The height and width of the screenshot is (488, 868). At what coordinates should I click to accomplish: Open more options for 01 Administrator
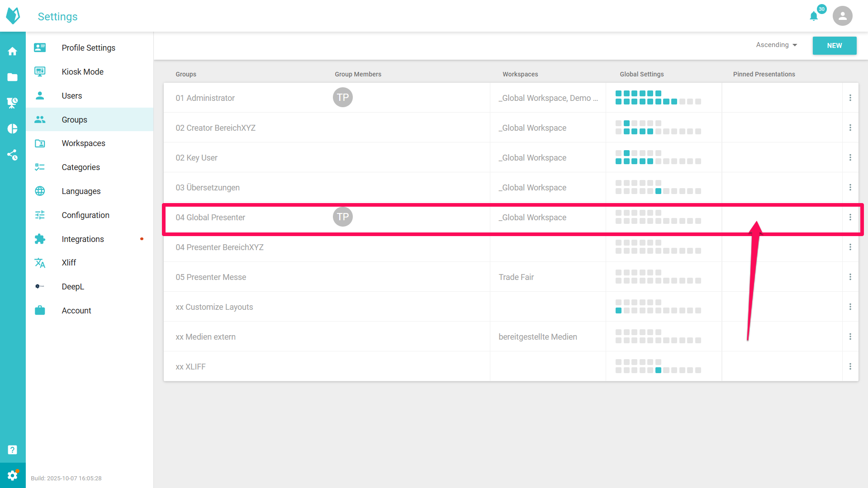point(850,98)
